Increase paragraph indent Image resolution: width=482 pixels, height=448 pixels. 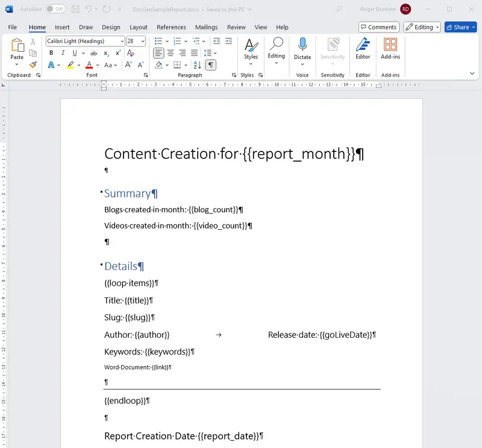[228, 41]
